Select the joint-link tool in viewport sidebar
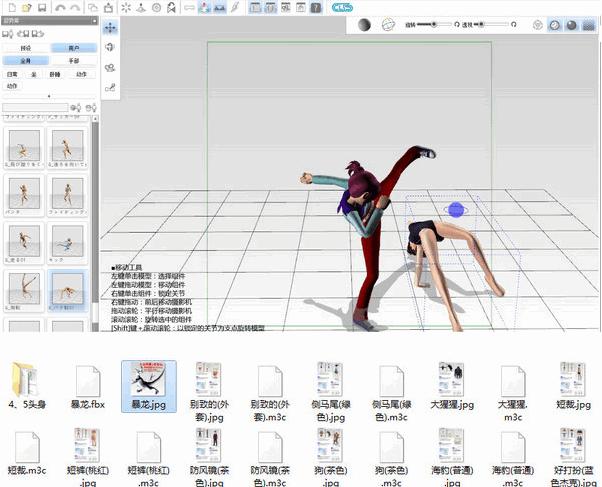This screenshot has height=487, width=602. coord(111,88)
